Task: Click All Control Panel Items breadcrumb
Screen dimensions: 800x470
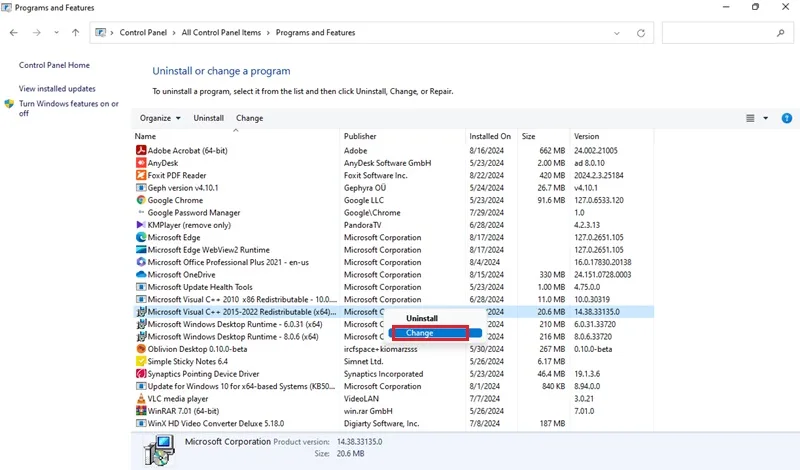Action: [x=221, y=33]
